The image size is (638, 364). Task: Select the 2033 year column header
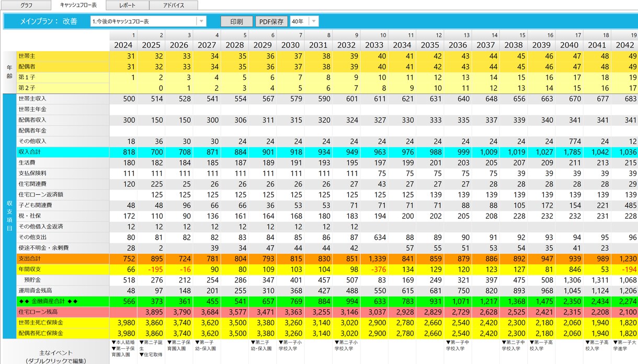(x=373, y=45)
